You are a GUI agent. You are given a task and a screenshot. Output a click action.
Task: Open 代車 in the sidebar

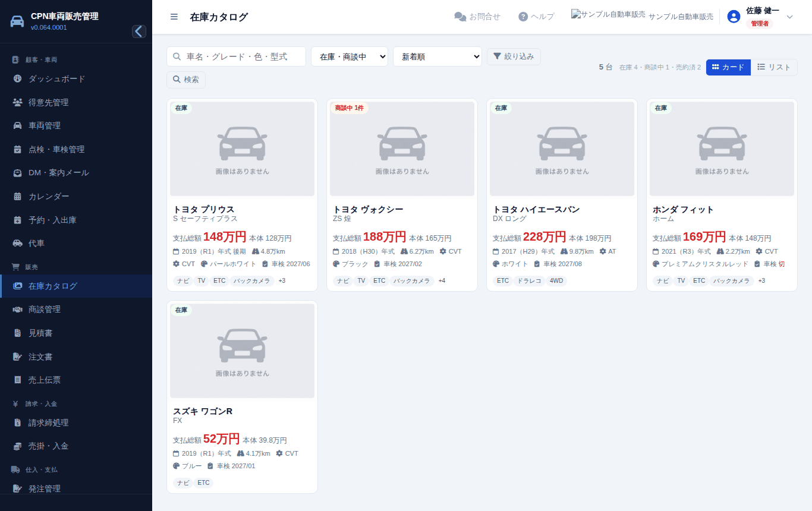click(x=76, y=243)
